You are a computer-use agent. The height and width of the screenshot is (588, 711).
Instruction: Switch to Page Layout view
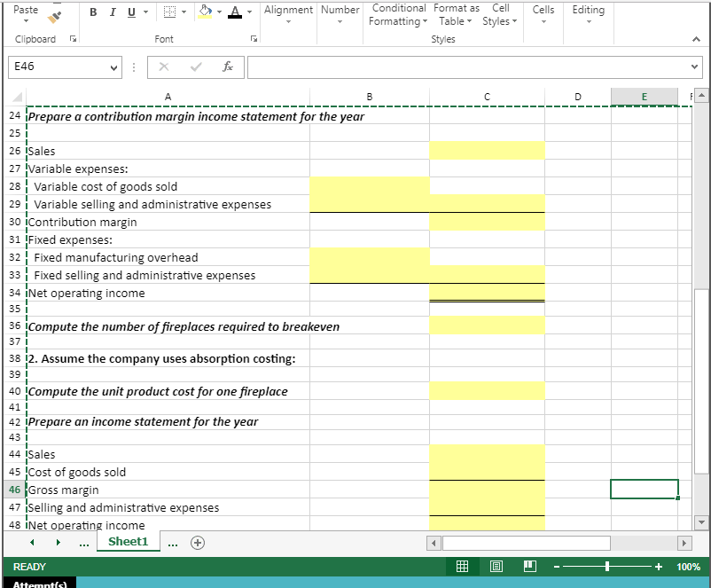pyautogui.click(x=496, y=566)
